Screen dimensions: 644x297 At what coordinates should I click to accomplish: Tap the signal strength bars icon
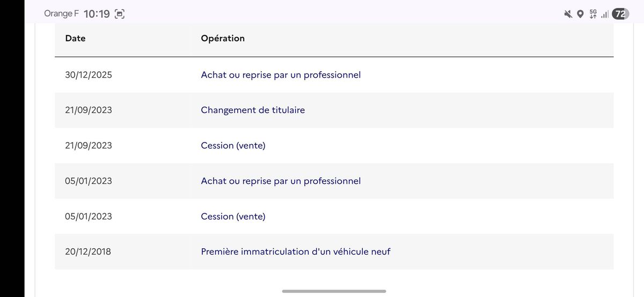[605, 15]
